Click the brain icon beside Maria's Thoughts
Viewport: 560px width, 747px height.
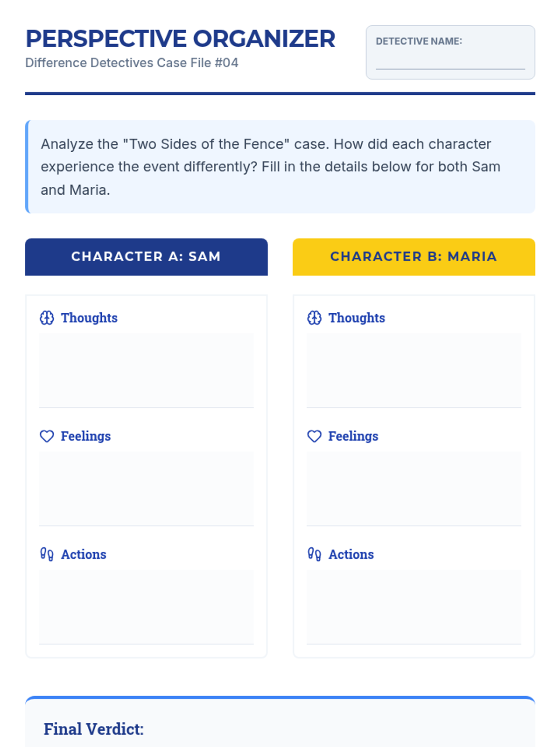314,318
